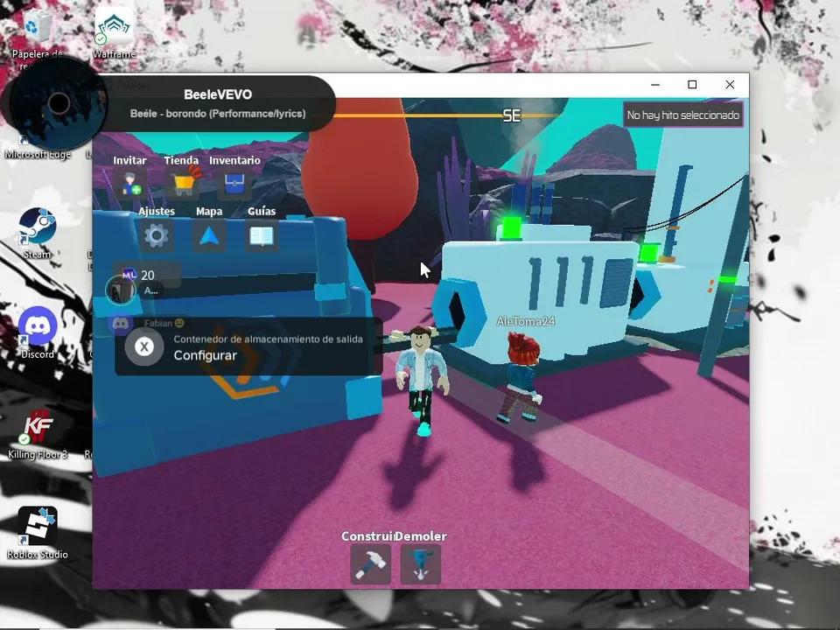The image size is (840, 630).
Task: Click the SE compass heading marker
Action: point(512,115)
